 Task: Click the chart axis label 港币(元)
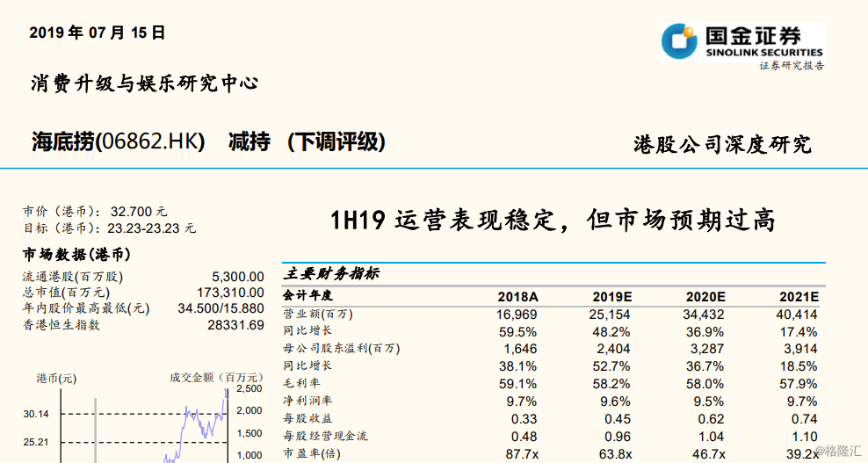coord(56,379)
